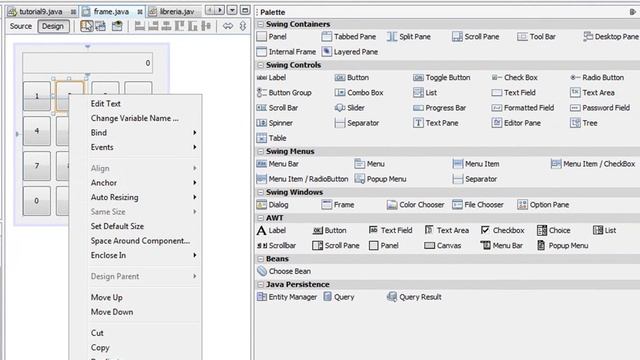Switch to Design view
Viewport: 640px width, 360px height.
[x=53, y=26]
